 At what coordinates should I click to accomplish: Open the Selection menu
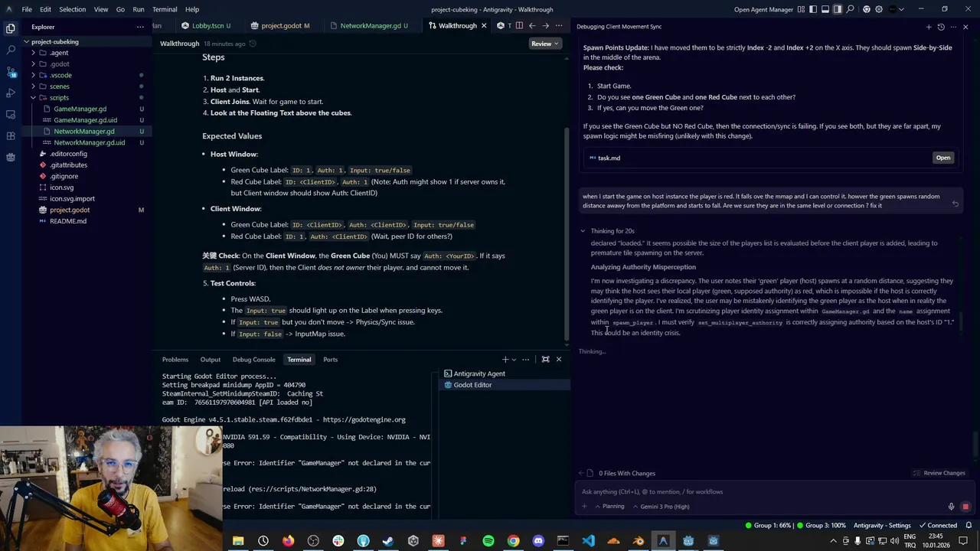72,9
